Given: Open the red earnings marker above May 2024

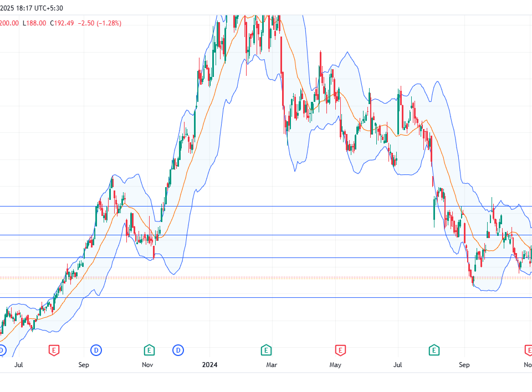Looking at the screenshot, I should click(x=340, y=350).
